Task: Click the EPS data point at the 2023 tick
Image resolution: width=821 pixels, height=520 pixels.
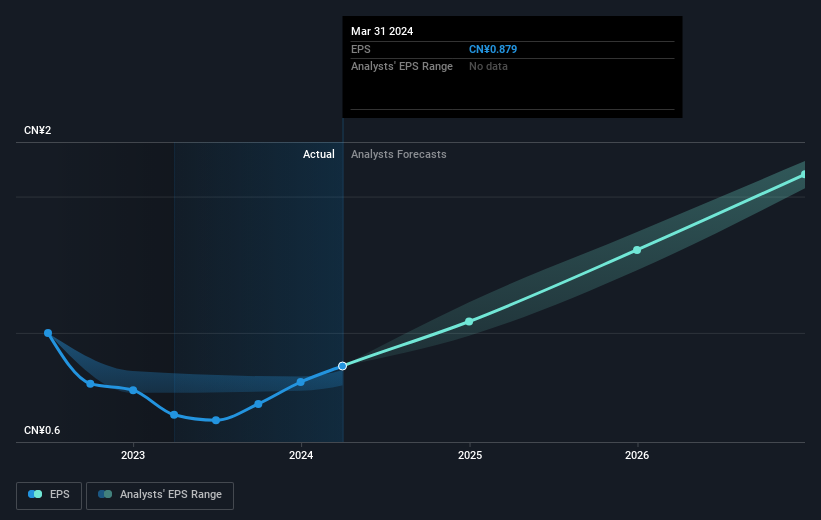Action: 133,390
